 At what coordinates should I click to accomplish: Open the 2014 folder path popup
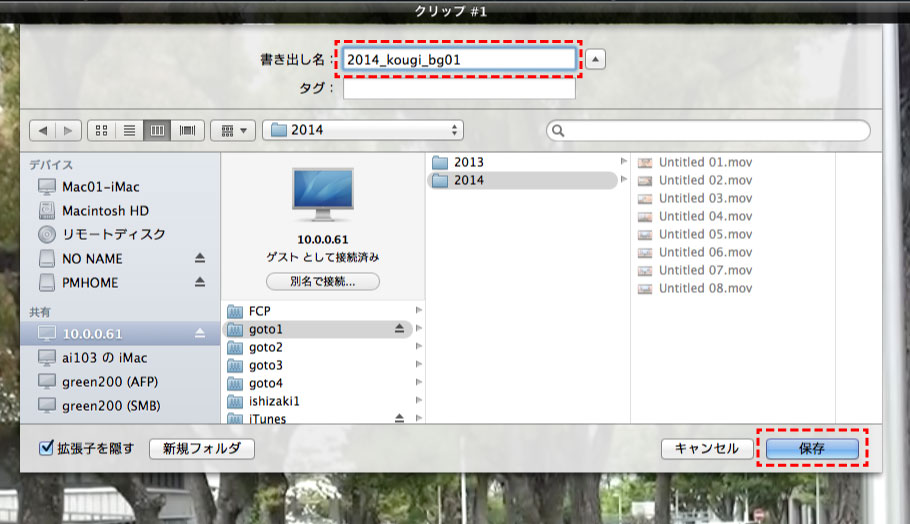pyautogui.click(x=363, y=130)
